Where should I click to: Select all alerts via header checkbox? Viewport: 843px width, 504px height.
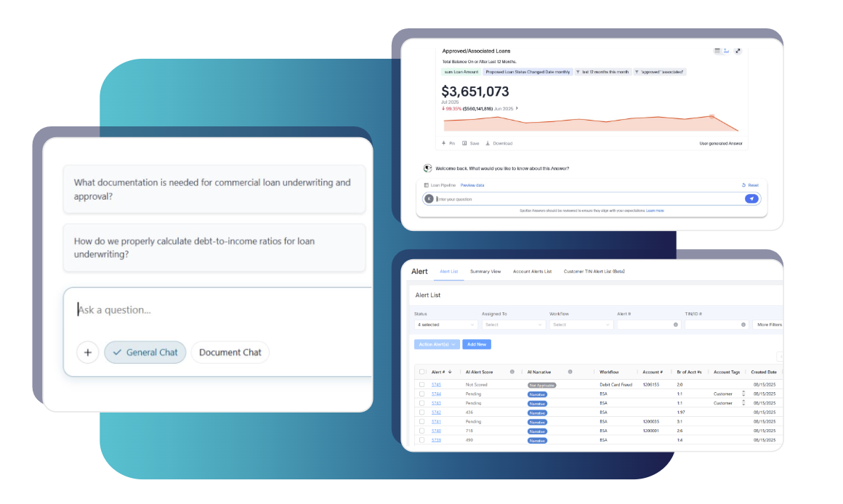422,371
